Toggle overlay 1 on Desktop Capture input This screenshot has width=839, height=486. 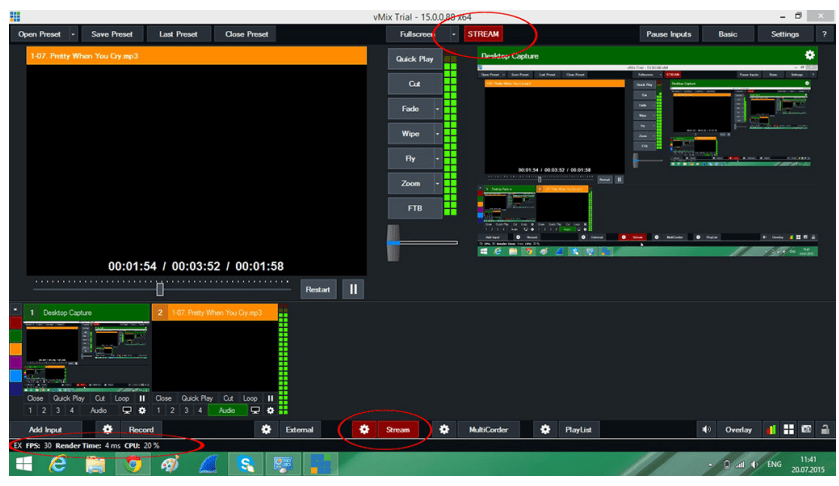[30, 411]
